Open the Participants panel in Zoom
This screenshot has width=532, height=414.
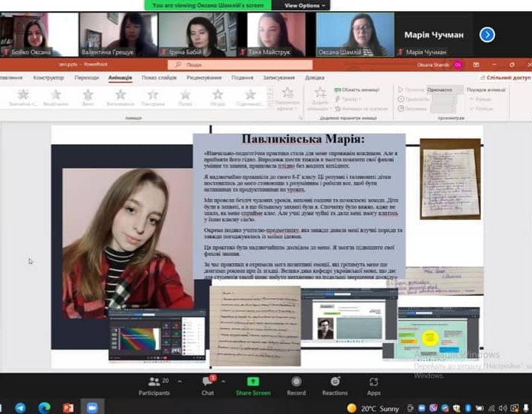pyautogui.click(x=154, y=384)
